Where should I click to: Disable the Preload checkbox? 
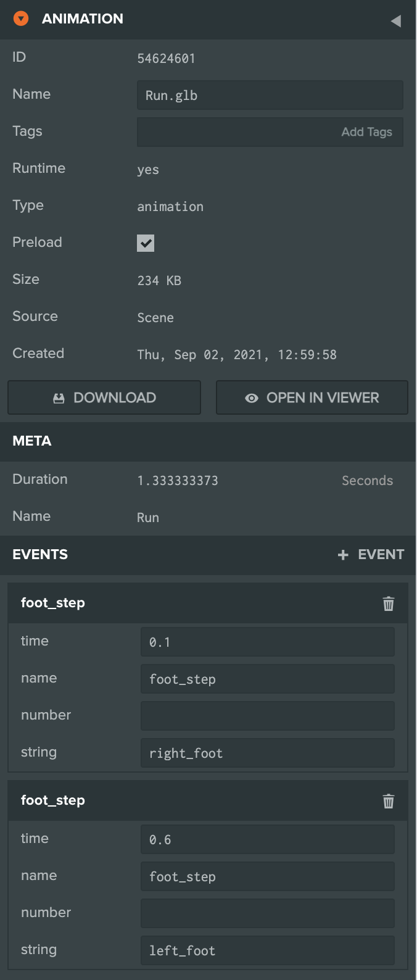[145, 243]
